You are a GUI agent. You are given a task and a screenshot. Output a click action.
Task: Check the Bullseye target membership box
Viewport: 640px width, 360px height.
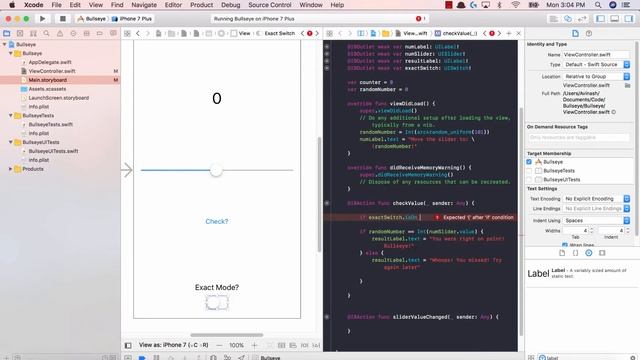click(x=529, y=162)
